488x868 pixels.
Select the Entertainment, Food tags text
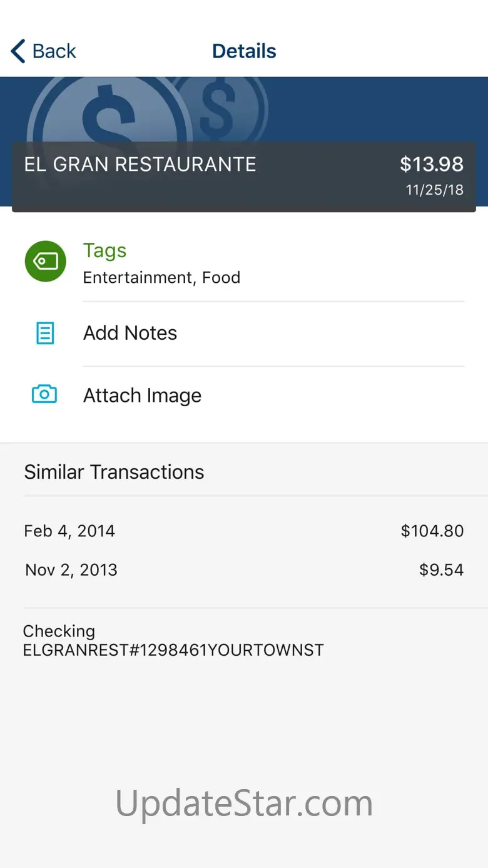point(161,278)
